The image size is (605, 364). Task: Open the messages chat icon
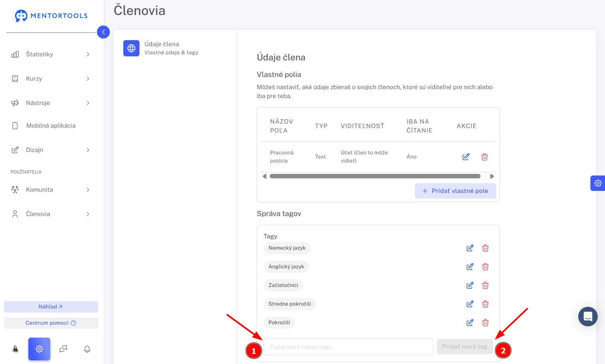63,349
